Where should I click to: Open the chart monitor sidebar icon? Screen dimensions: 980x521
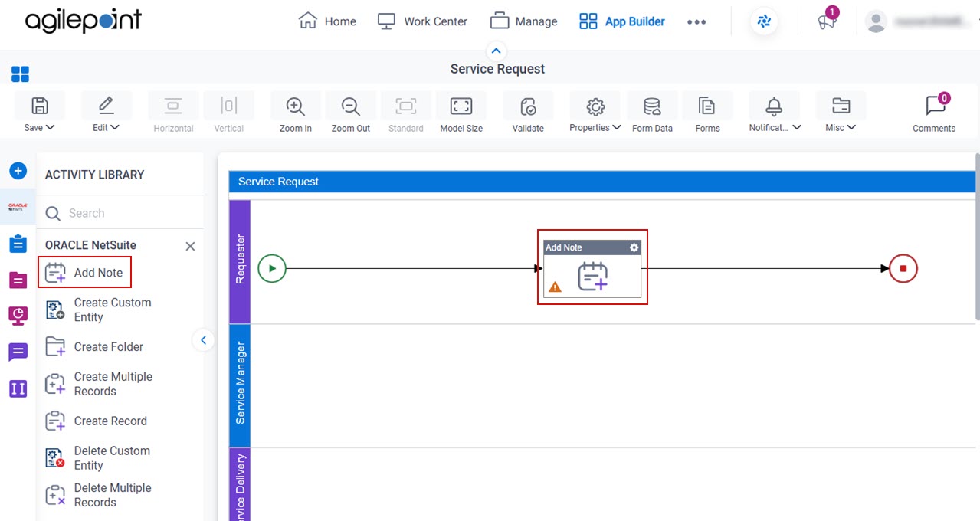[18, 315]
